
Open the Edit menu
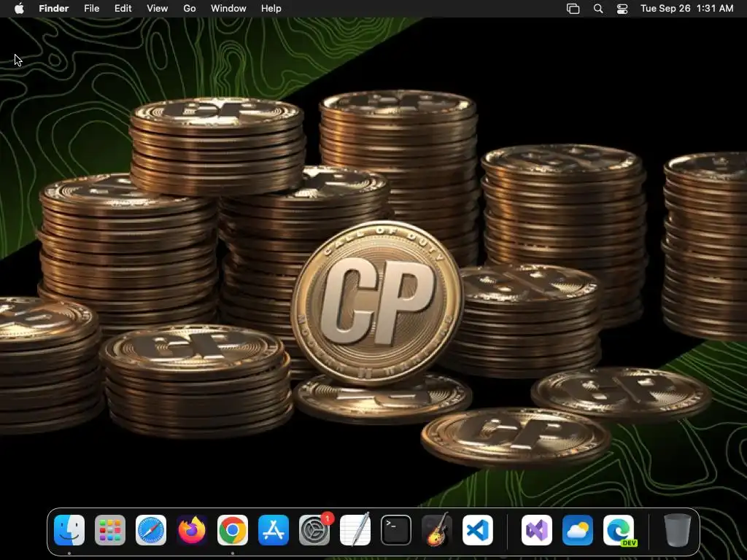(x=123, y=9)
